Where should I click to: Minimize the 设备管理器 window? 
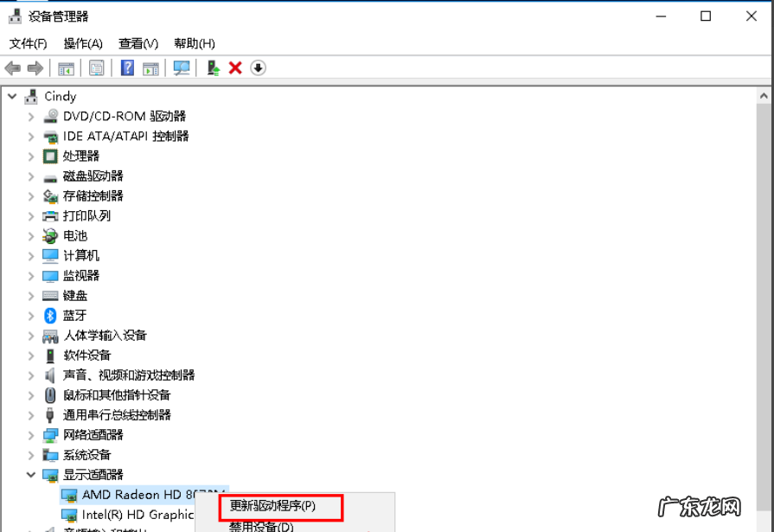pyautogui.click(x=661, y=16)
